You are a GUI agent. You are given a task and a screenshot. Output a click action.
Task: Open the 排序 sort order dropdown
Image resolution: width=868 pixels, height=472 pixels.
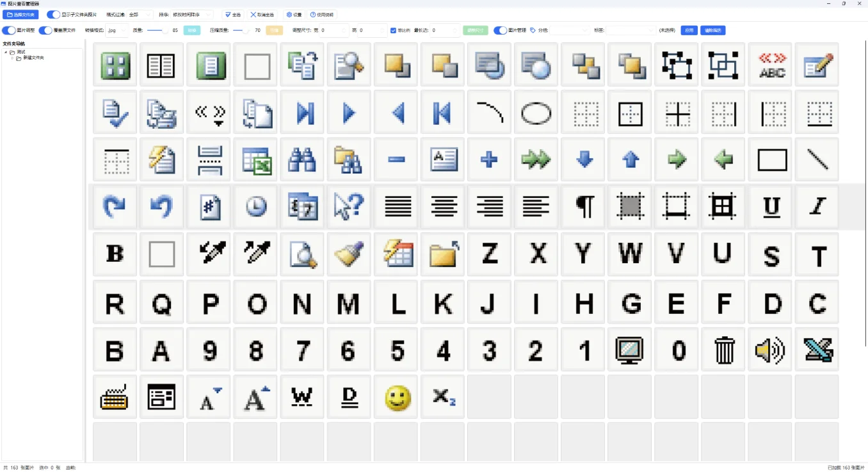pos(192,14)
